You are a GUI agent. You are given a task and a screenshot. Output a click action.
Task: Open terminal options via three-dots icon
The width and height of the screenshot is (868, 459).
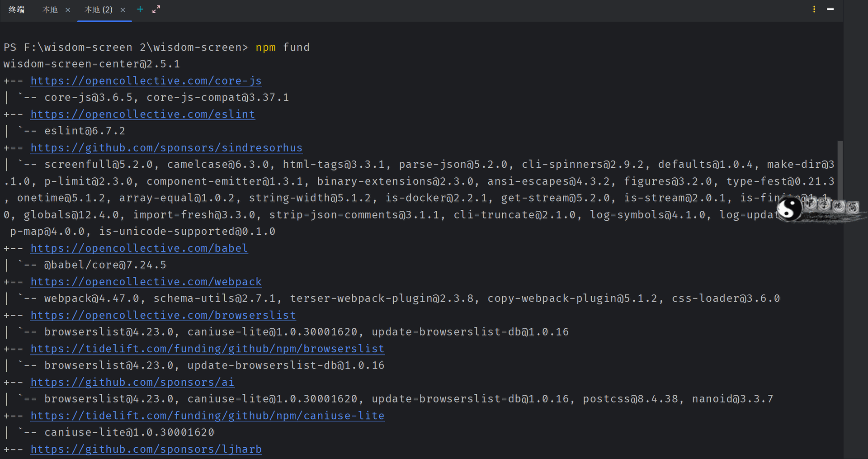pyautogui.click(x=814, y=9)
